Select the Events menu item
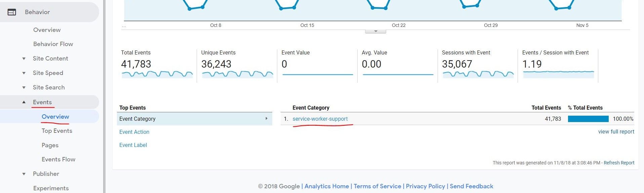This screenshot has width=644, height=193. [x=42, y=102]
